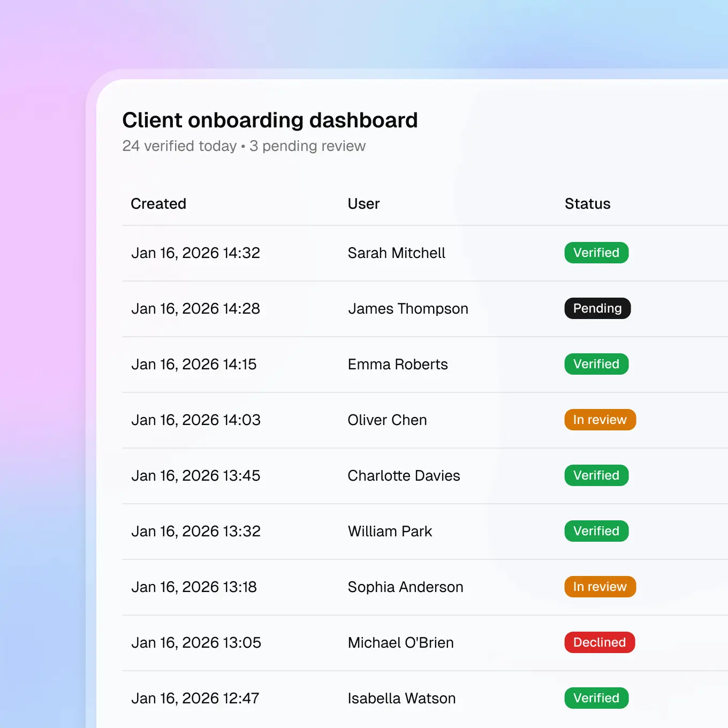
Task: Sort by the User column header
Action: coord(363,204)
